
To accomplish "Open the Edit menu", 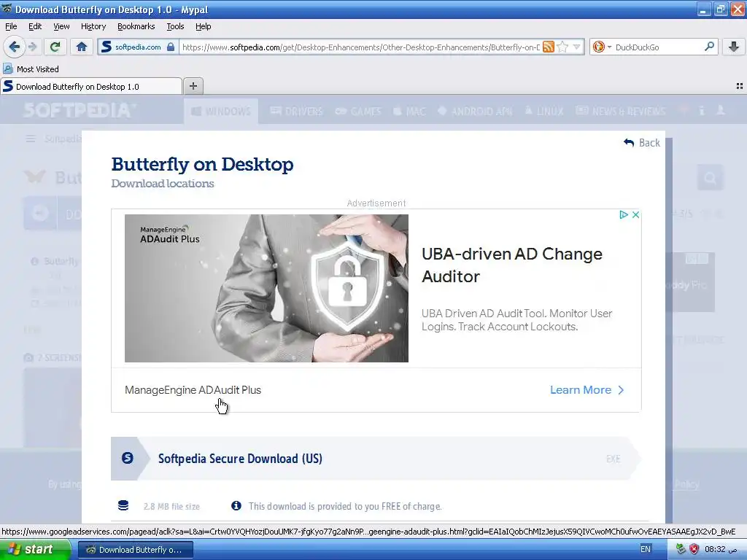I will (x=35, y=26).
